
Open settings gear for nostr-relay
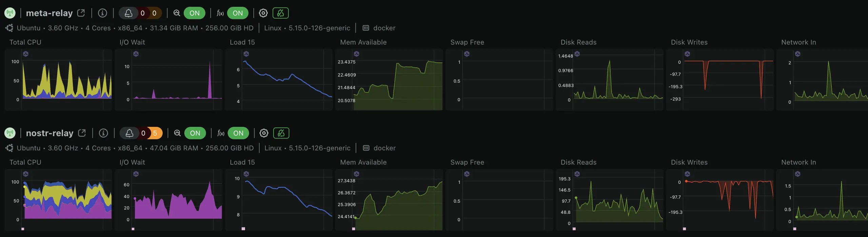click(x=264, y=133)
